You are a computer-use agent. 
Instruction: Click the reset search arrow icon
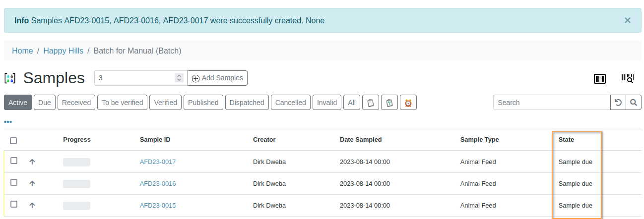[x=618, y=103]
